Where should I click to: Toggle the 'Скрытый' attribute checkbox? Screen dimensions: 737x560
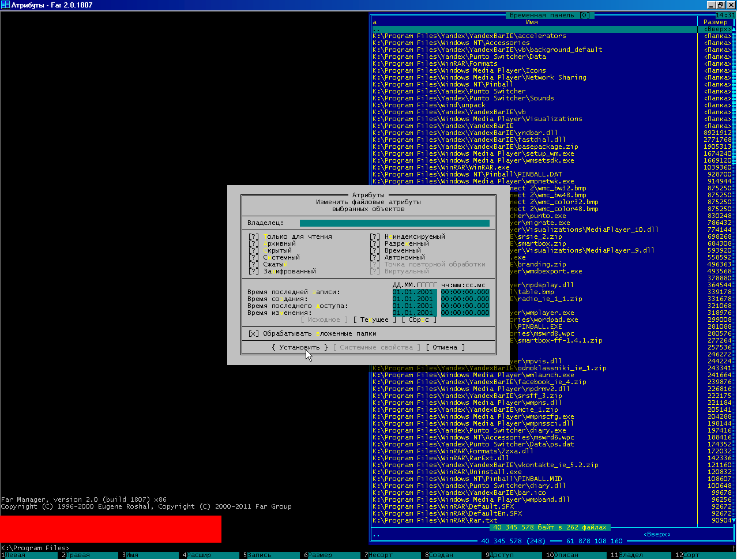pyautogui.click(x=254, y=251)
